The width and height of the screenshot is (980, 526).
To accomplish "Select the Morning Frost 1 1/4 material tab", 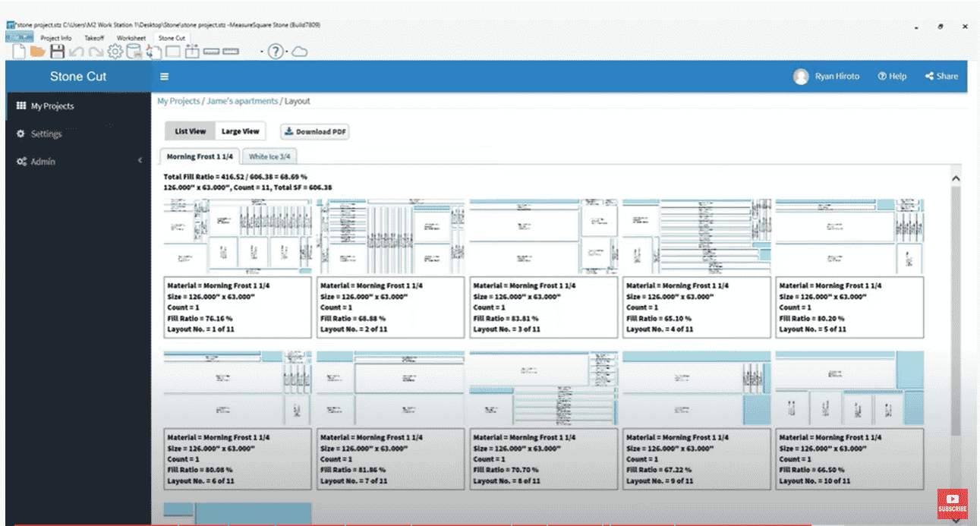I will click(x=200, y=156).
